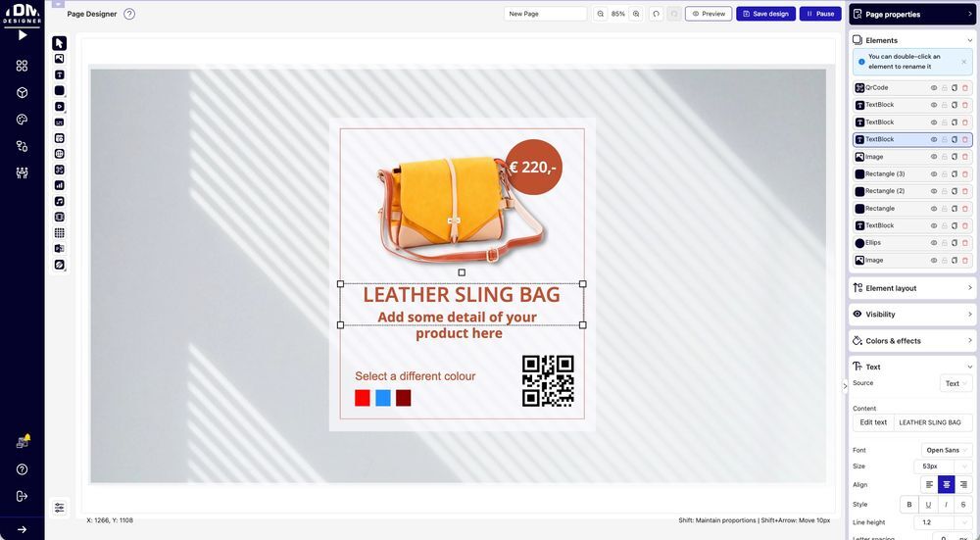Hide the highlighted TextBlock element
This screenshot has height=540, width=980.
pos(934,139)
